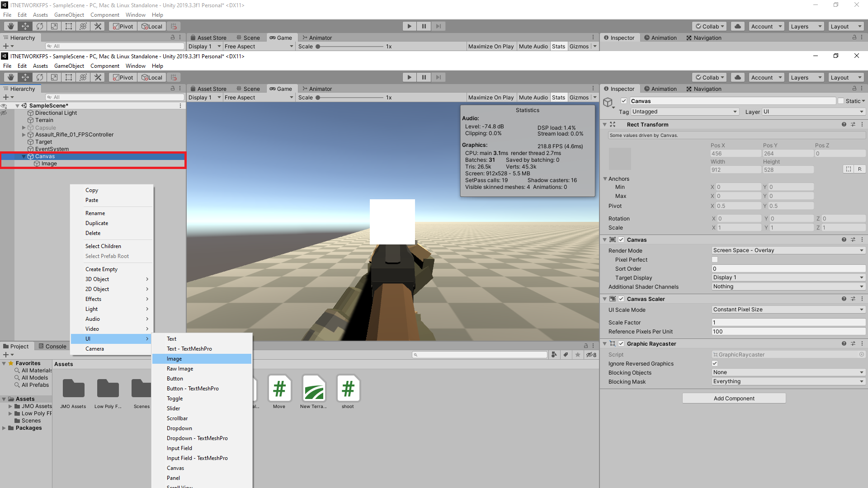This screenshot has height=488, width=868.
Task: Collapse the Canvas in the Hierarchy
Action: [x=24, y=156]
